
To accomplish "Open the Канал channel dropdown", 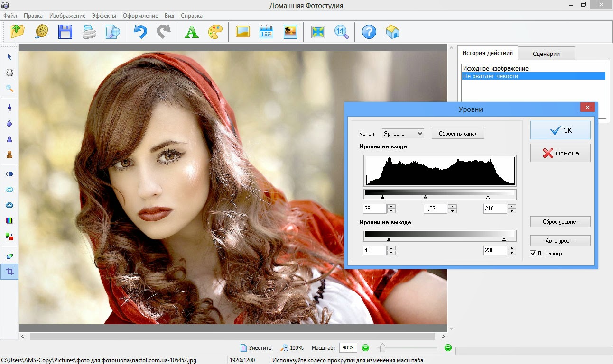I will point(403,134).
